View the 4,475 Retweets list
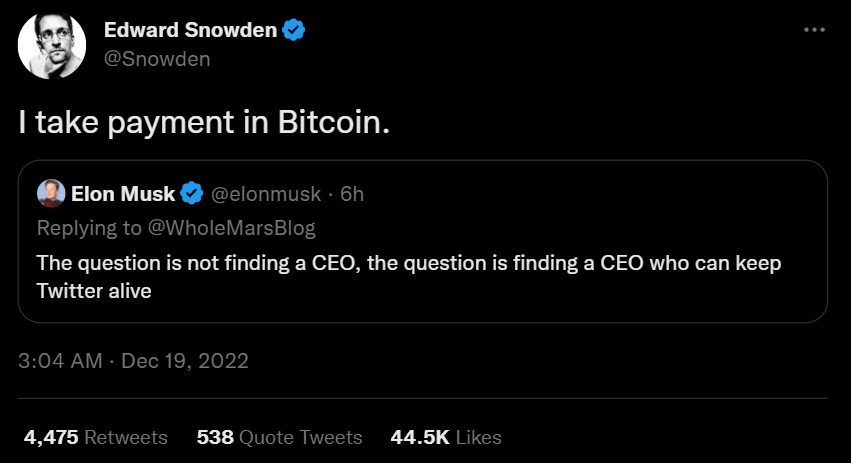Image resolution: width=851 pixels, height=463 pixels. point(94,437)
